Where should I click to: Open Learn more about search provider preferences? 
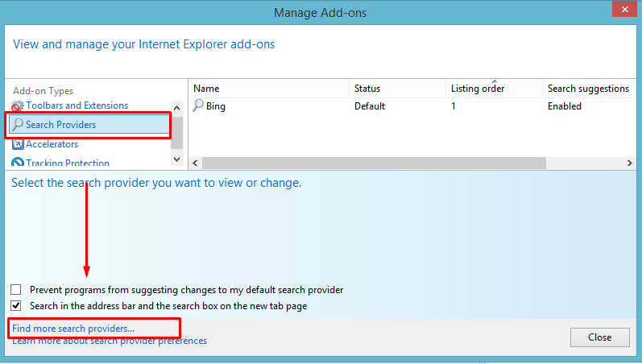(110, 341)
